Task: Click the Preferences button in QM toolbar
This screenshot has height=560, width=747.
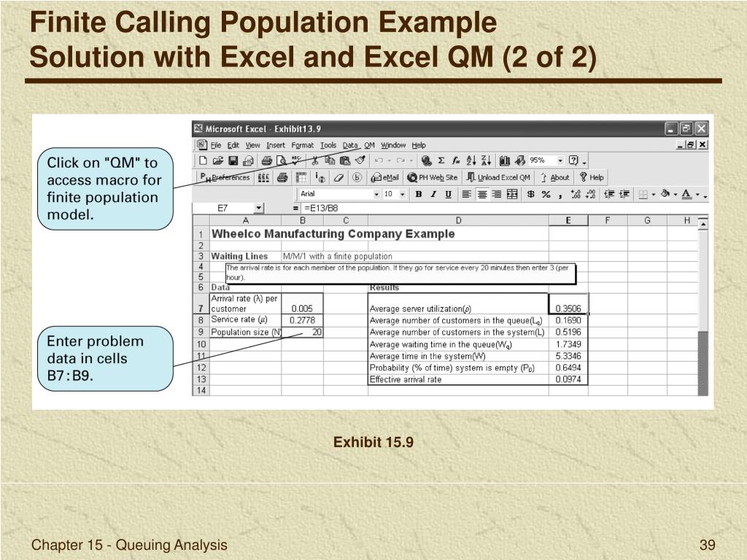Action: click(225, 178)
